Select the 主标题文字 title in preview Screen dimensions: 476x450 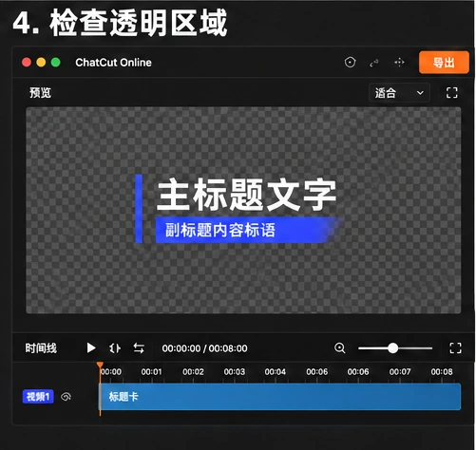coord(247,194)
